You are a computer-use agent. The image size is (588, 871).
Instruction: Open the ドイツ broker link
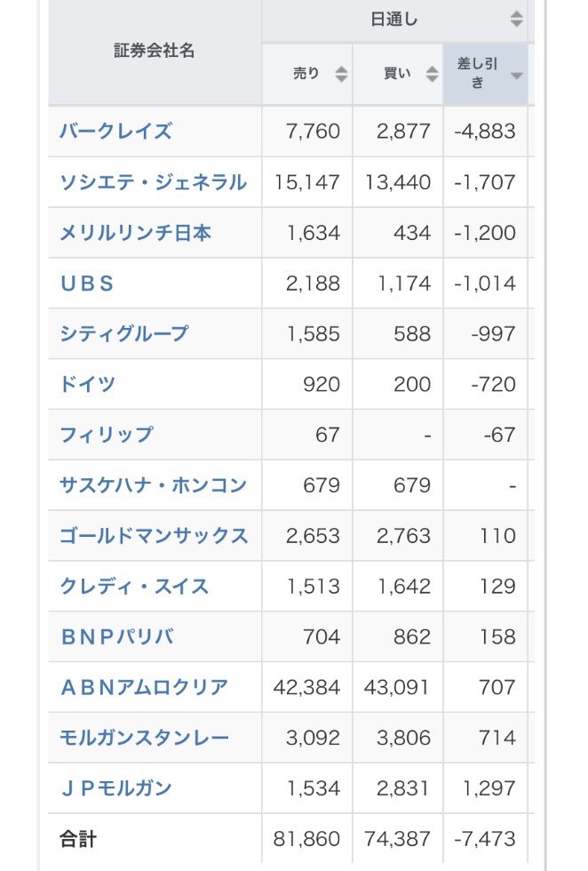(x=87, y=384)
